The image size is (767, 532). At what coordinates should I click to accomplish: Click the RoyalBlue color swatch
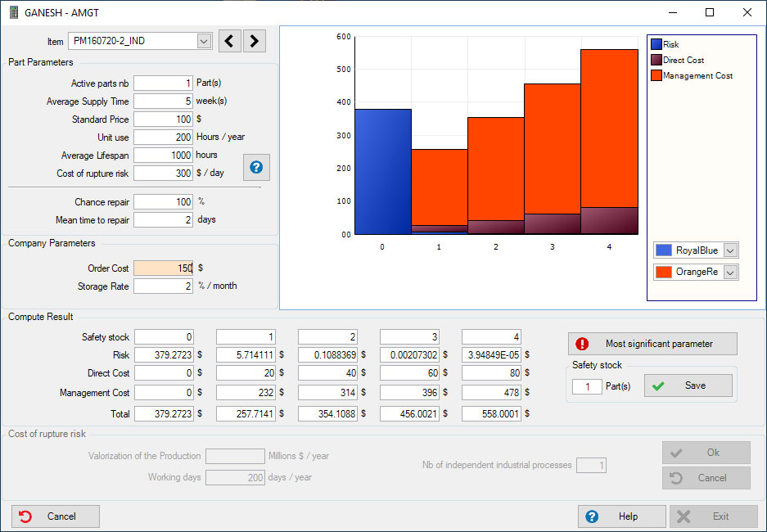click(664, 250)
